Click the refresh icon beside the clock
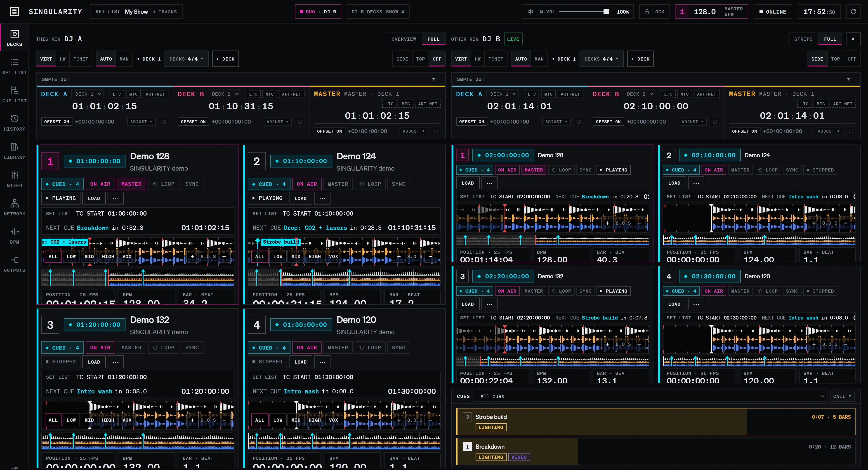868x470 pixels. coord(854,12)
